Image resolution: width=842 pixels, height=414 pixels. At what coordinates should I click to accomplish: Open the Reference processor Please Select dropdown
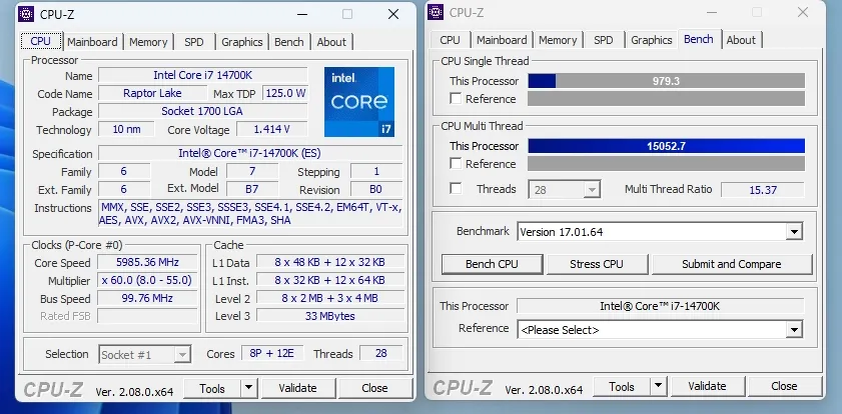pos(660,330)
